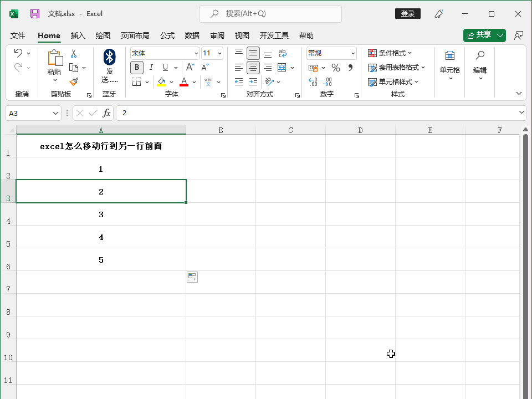Toggle center horizontal alignment
Viewport: 532px width, 399px height.
[253, 68]
